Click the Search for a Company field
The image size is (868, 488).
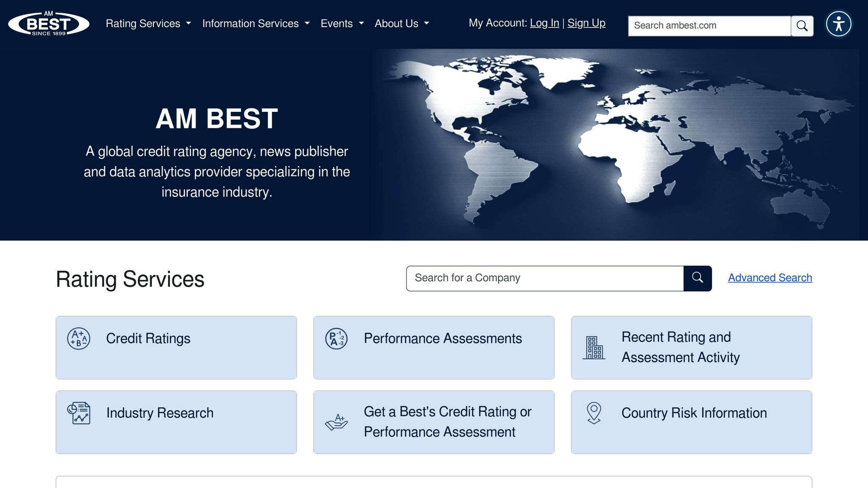point(545,278)
